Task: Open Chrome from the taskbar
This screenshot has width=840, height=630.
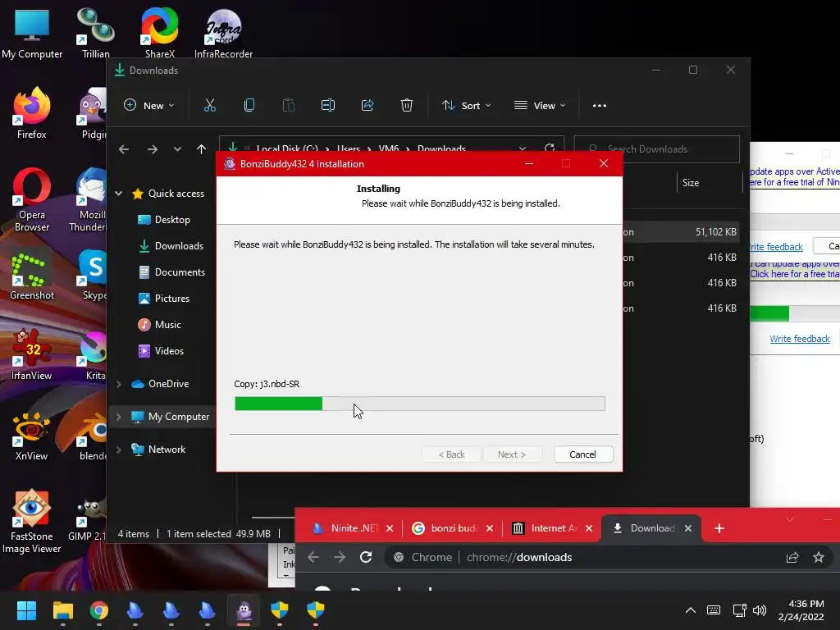Action: [99, 610]
